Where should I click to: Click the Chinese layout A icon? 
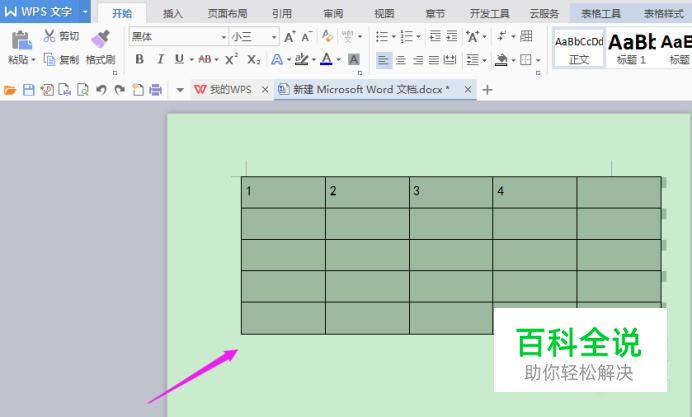(472, 37)
